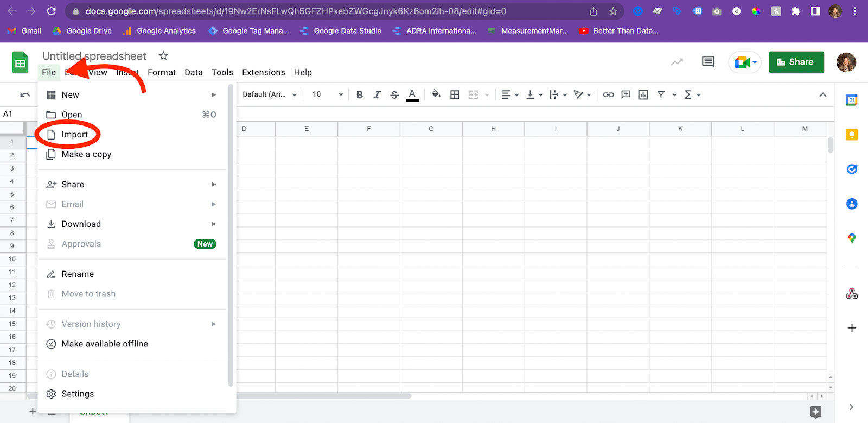
Task: Star the Untitled spreadsheet
Action: (163, 56)
